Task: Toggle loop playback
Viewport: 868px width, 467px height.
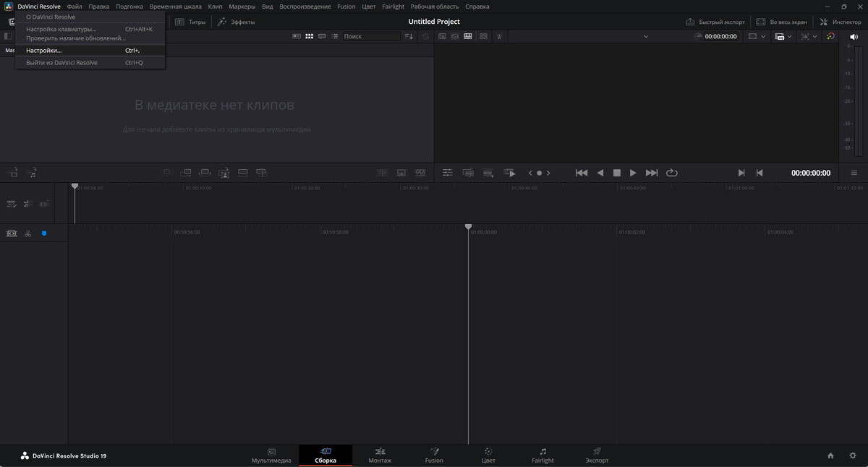Action: pyautogui.click(x=672, y=173)
